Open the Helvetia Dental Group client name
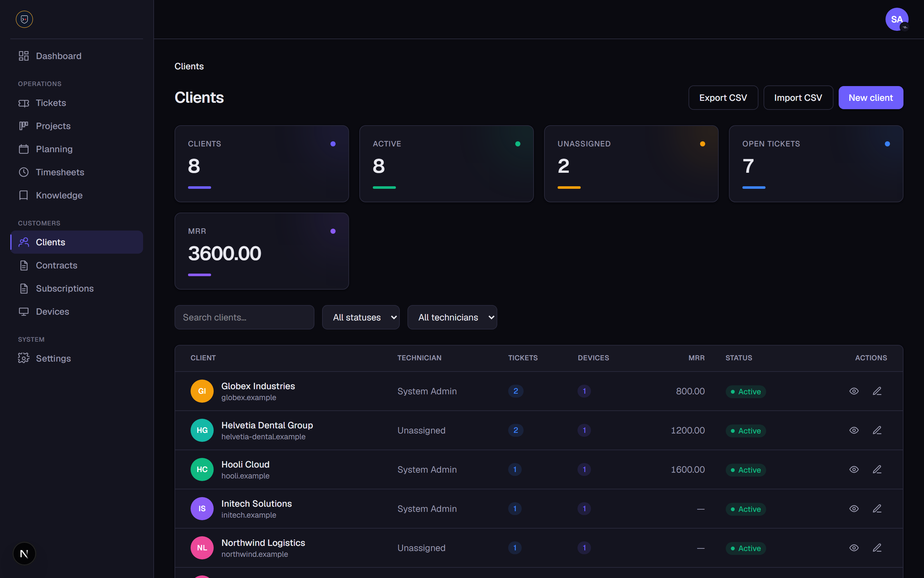924x578 pixels. point(267,425)
